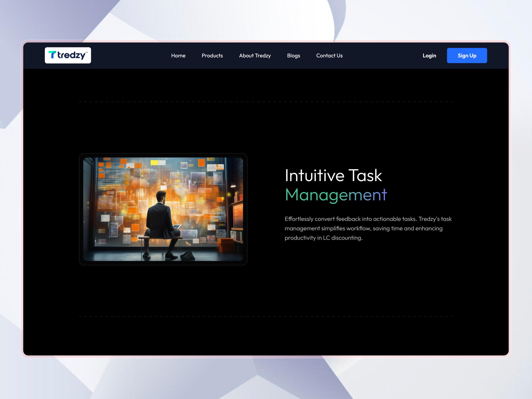Click the upper dashed divider line

tap(264, 102)
